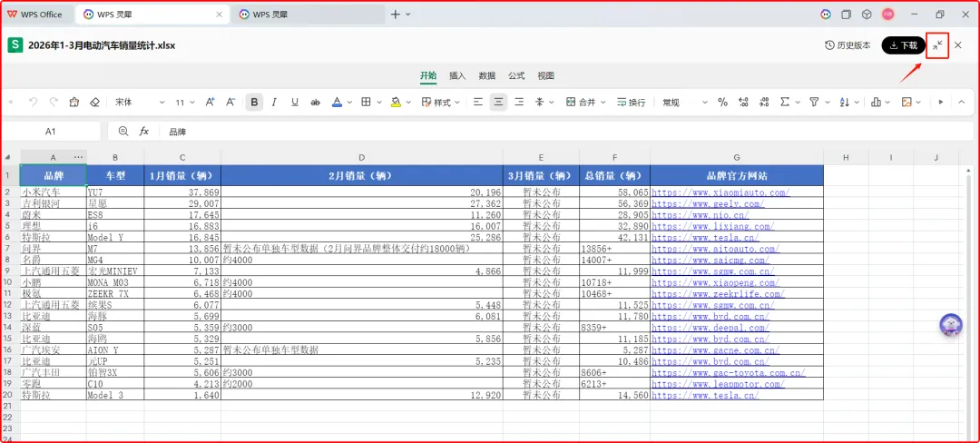Image resolution: width=980 pixels, height=443 pixels.
Task: Click the exit fullscreen shrink icon
Action: [x=937, y=45]
